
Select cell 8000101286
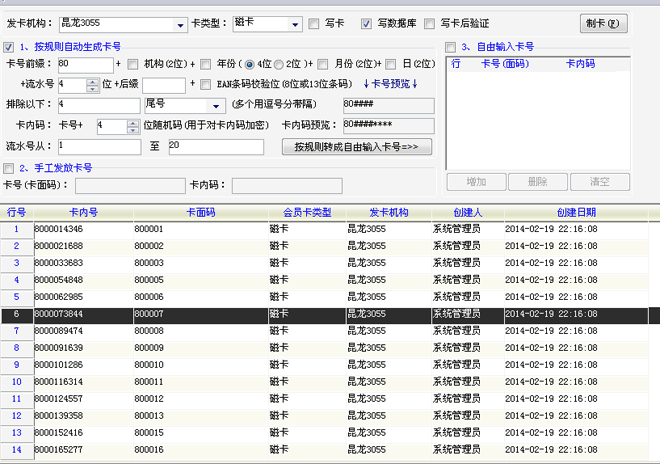pyautogui.click(x=83, y=365)
